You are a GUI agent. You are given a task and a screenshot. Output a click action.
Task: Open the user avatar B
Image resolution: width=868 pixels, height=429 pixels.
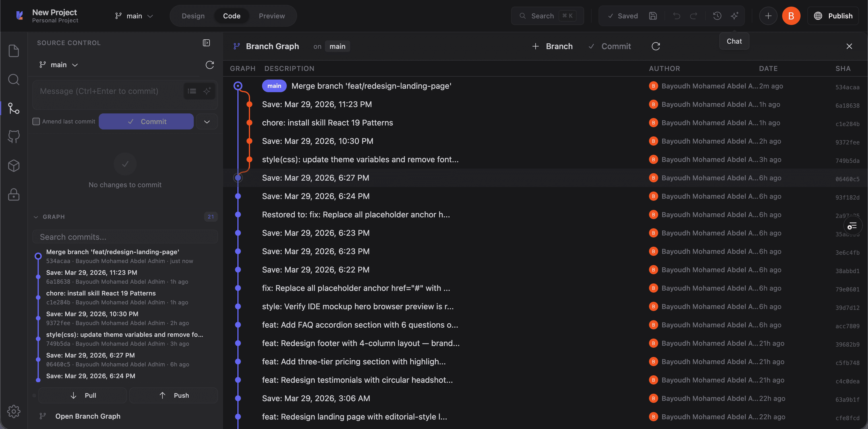point(791,16)
